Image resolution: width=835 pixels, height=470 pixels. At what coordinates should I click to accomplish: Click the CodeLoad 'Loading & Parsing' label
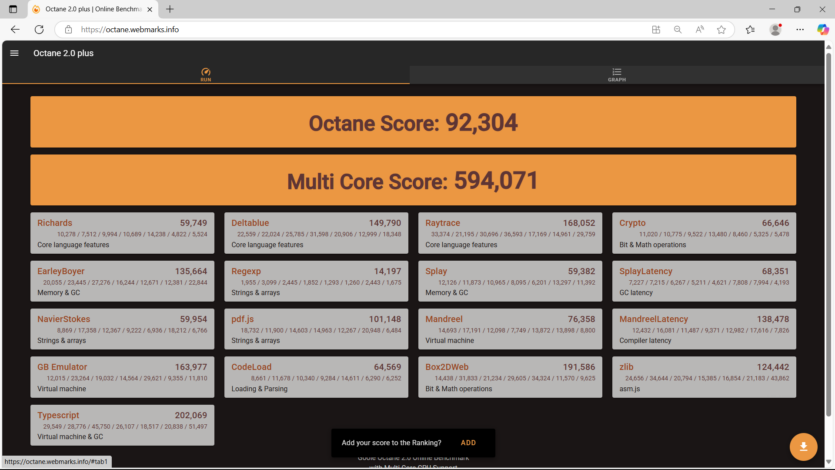coord(259,389)
